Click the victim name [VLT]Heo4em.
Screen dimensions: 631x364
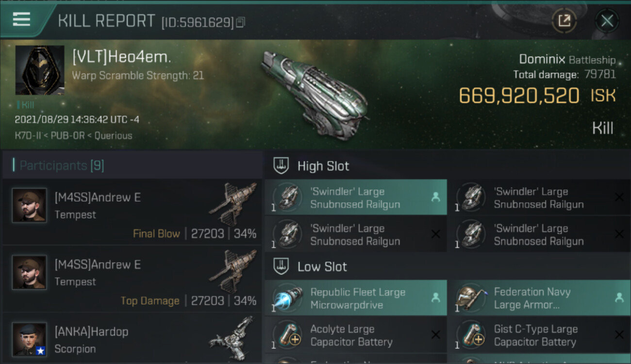click(121, 57)
